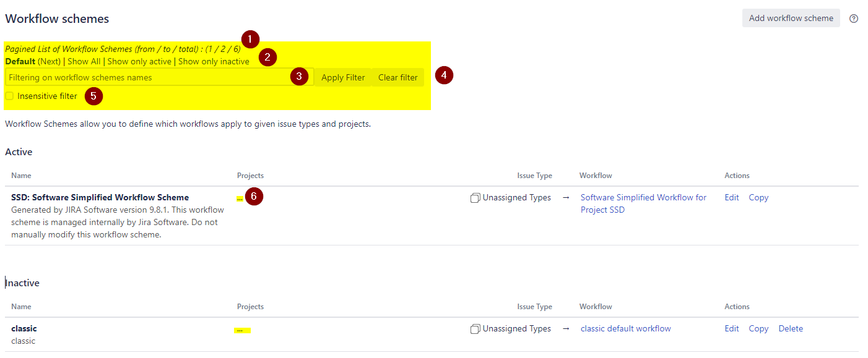The image size is (868, 358).
Task: Expand projects ellipsis for SSD scheme
Action: point(240,199)
